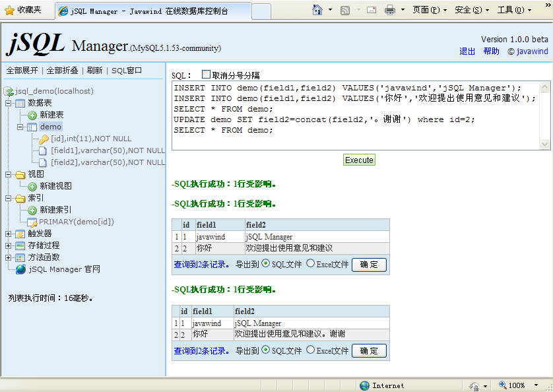Click the security shield icon in status bar
The height and width of the screenshot is (392, 553).
(x=474, y=385)
